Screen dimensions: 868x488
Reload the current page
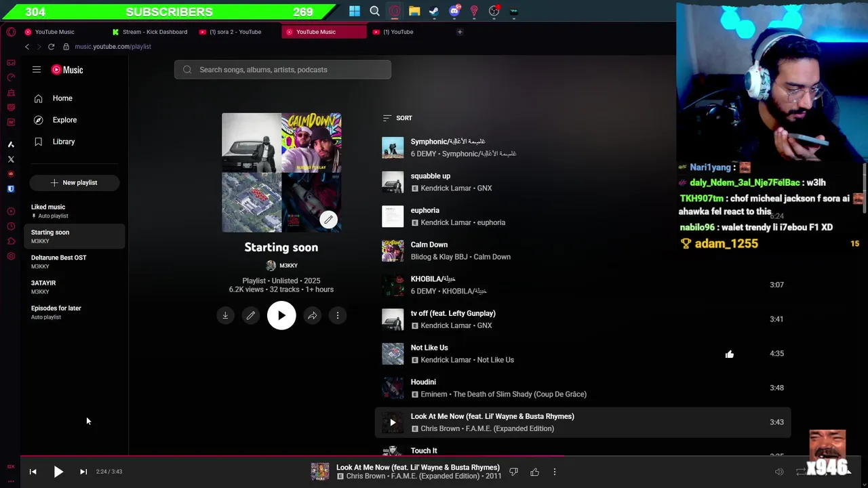(x=51, y=47)
